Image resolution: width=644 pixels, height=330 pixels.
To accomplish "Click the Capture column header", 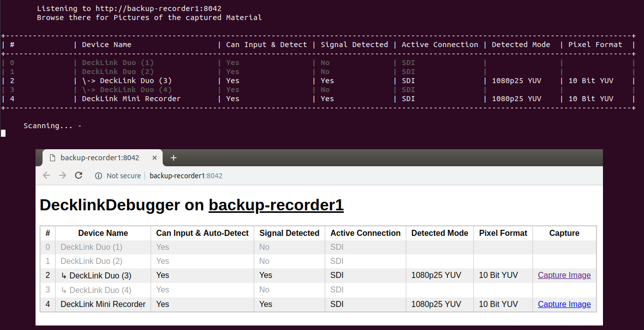I will pyautogui.click(x=564, y=233).
